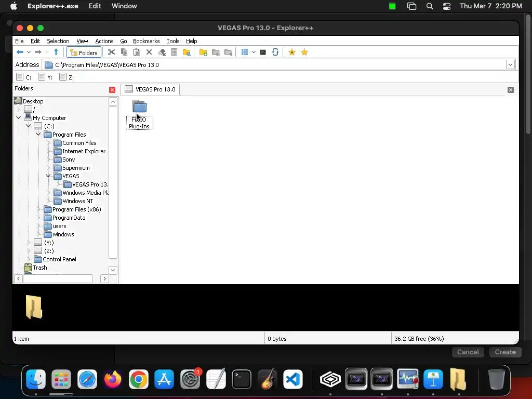This screenshot has width=532, height=399.
Task: Close the Folders pane with red X
Action: [x=112, y=90]
